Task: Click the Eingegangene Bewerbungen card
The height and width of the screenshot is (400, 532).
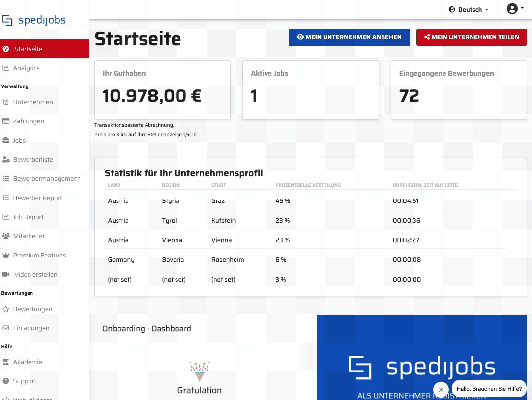Action: point(458,90)
